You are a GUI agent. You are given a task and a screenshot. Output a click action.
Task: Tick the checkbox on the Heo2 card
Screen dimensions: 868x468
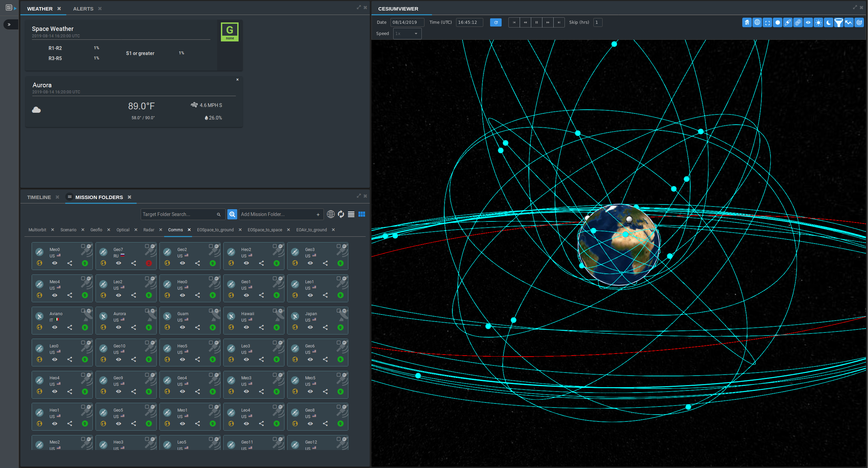click(x=275, y=246)
